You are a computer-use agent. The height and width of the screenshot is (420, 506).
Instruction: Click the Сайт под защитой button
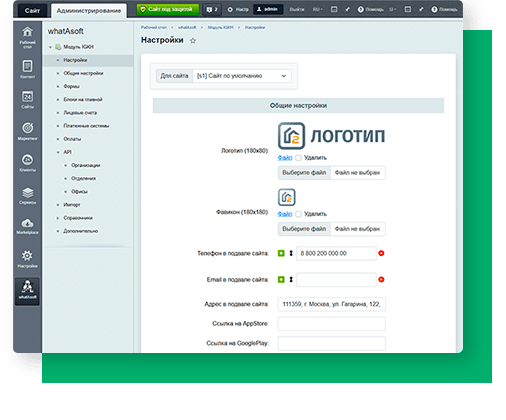pos(168,10)
